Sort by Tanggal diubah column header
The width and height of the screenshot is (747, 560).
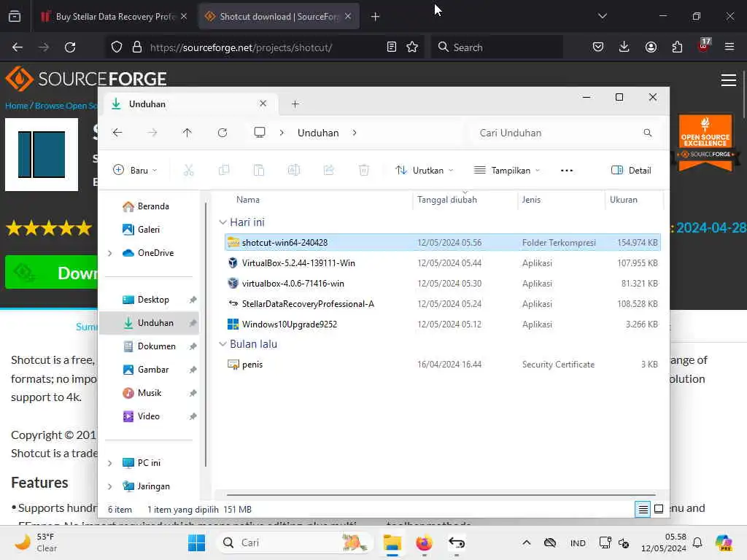coord(447,200)
